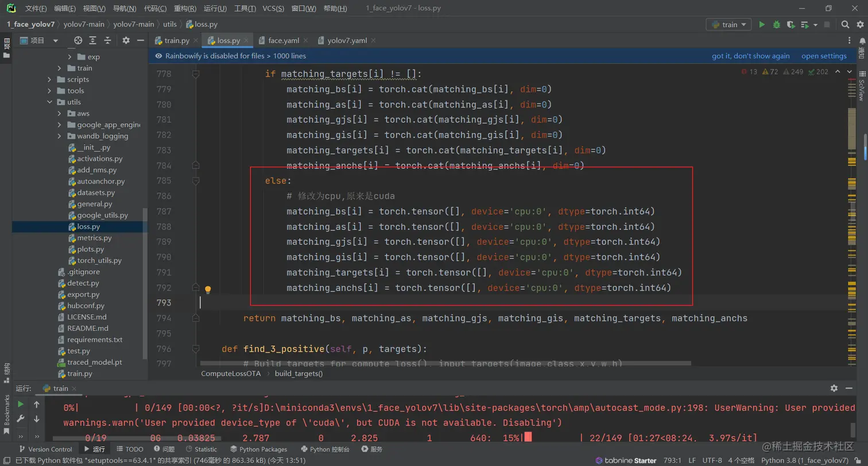Open torch_utils.py in the project tree
This screenshot has width=868, height=466.
(99, 260)
